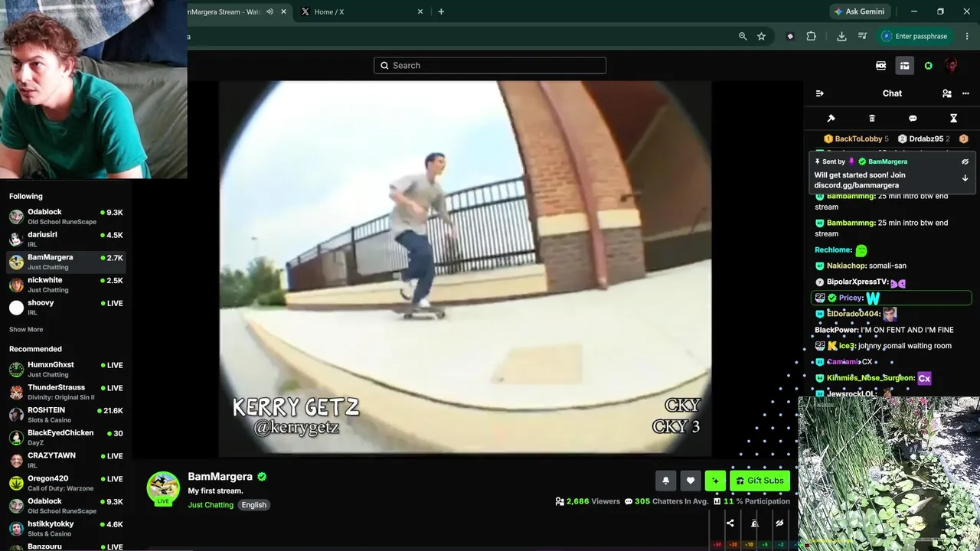Hide the pinned message with the eye icon
The image size is (980, 551).
(965, 161)
